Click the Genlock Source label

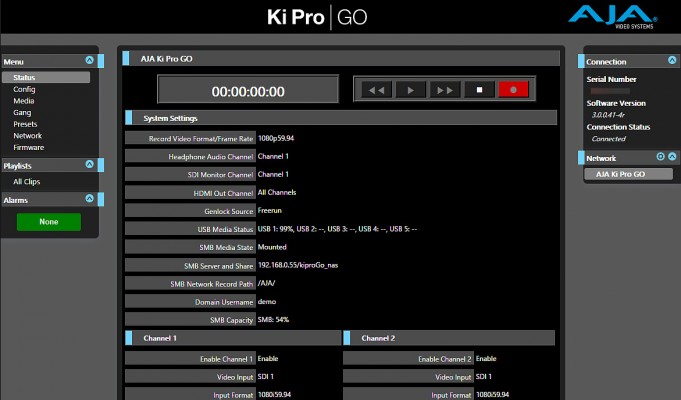(191, 211)
